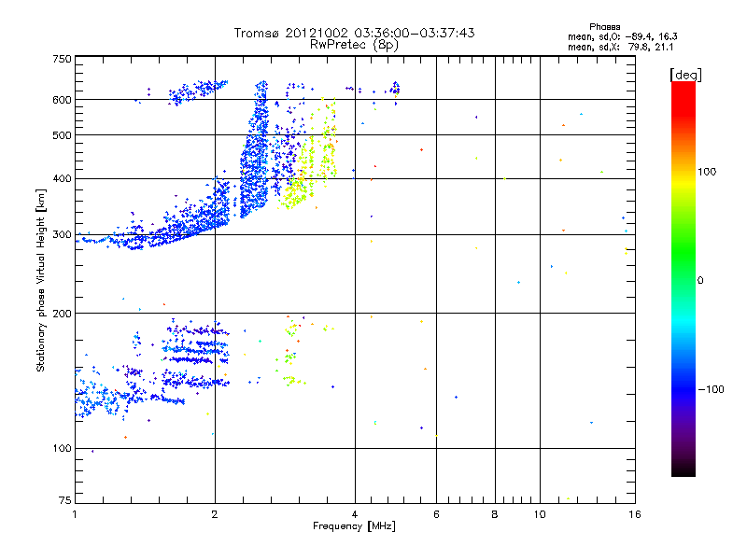Click the 'Stationary phase Virtual Height [km]' axis title

(x=40, y=281)
